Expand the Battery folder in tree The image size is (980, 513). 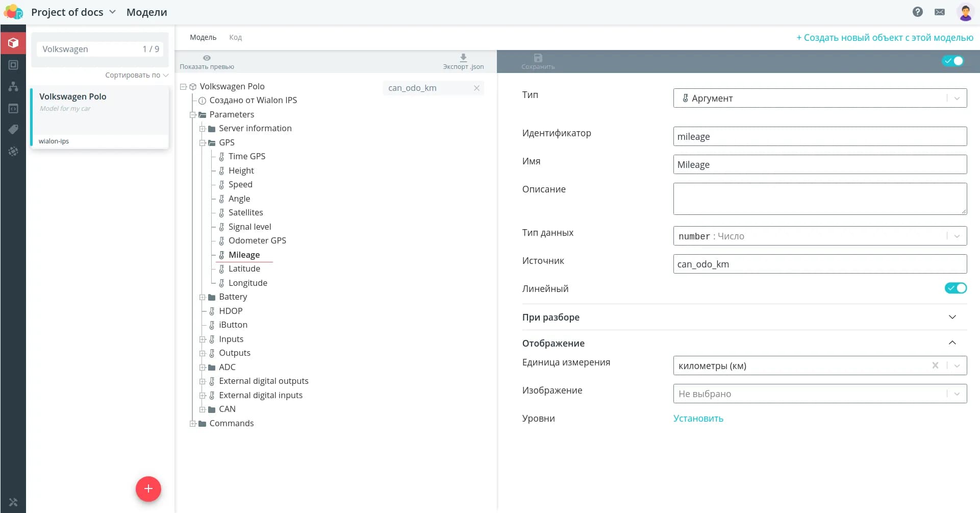[203, 297]
